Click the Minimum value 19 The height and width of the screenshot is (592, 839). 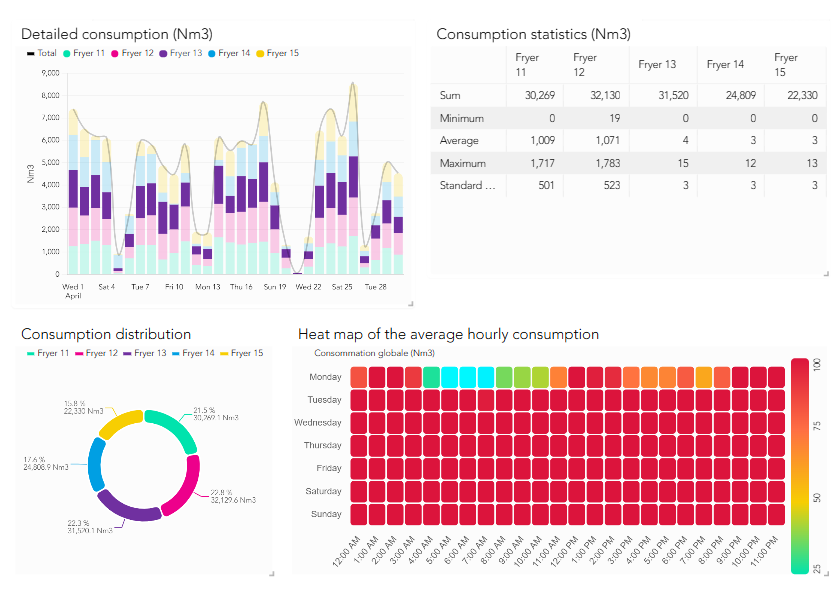pos(615,118)
